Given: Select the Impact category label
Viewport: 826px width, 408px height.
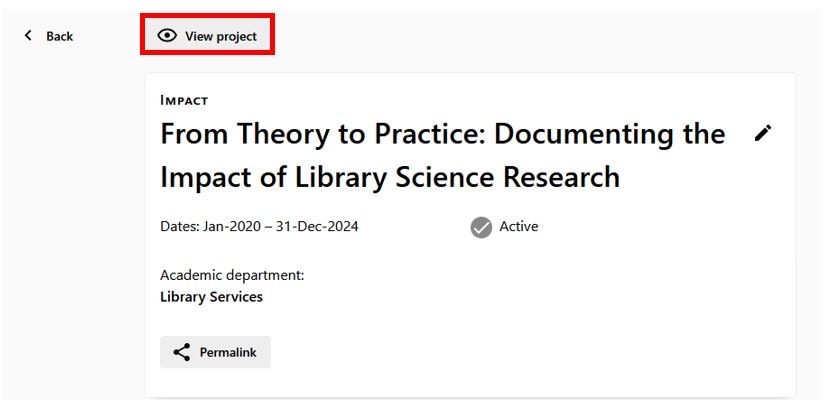Looking at the screenshot, I should click(x=184, y=100).
